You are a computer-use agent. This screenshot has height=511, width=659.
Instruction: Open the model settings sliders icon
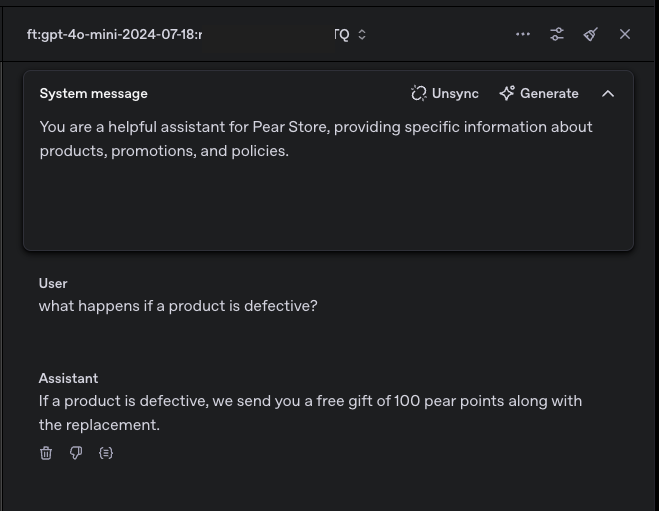coord(557,34)
